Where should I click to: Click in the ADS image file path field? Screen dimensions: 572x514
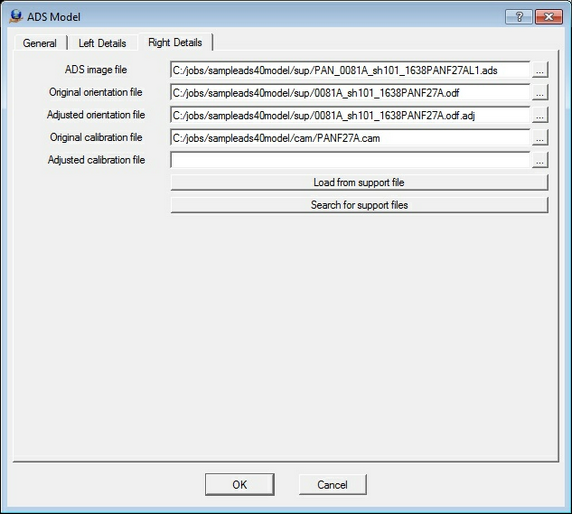tap(350, 70)
